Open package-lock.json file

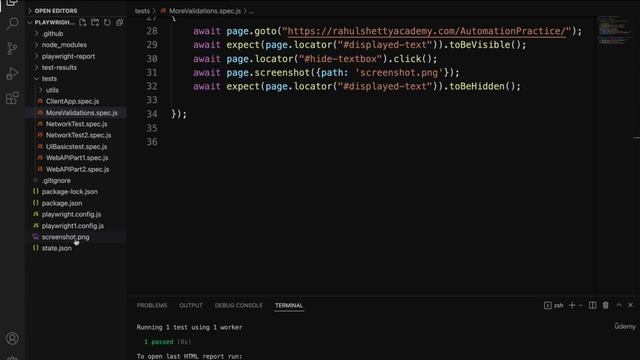69,192
